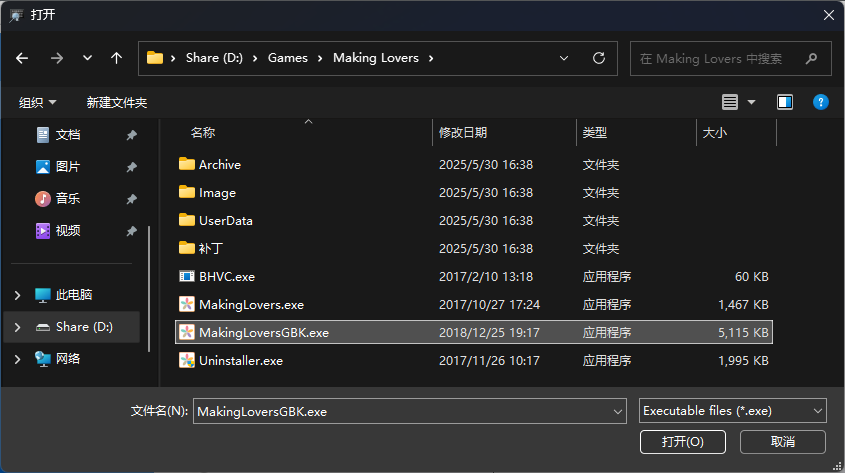Click the pin icon beside 图片
Screen dimensions: 845x473
pyautogui.click(x=131, y=167)
